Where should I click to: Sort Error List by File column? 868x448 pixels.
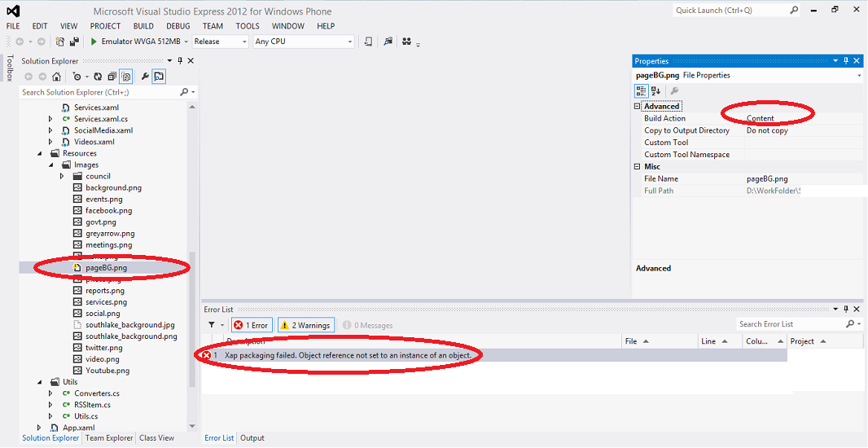(x=660, y=341)
